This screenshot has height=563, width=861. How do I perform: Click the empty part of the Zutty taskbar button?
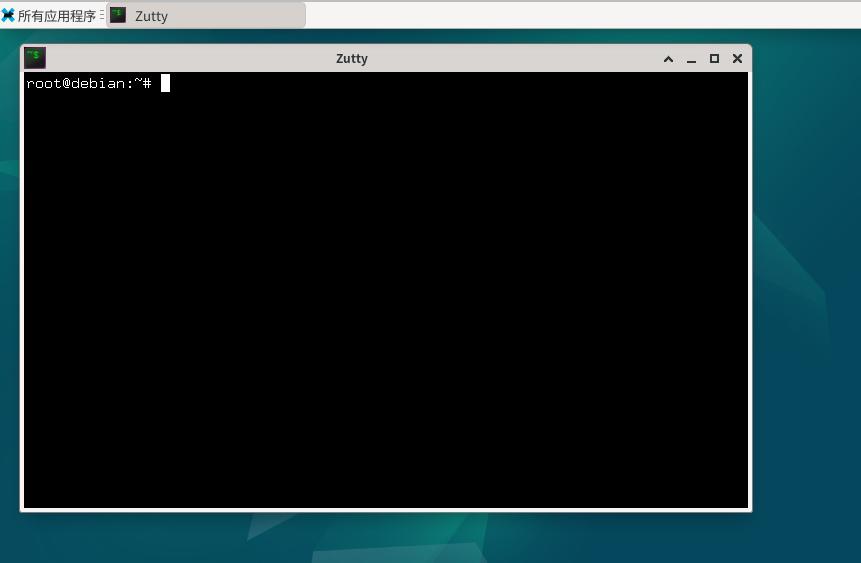pyautogui.click(x=236, y=16)
